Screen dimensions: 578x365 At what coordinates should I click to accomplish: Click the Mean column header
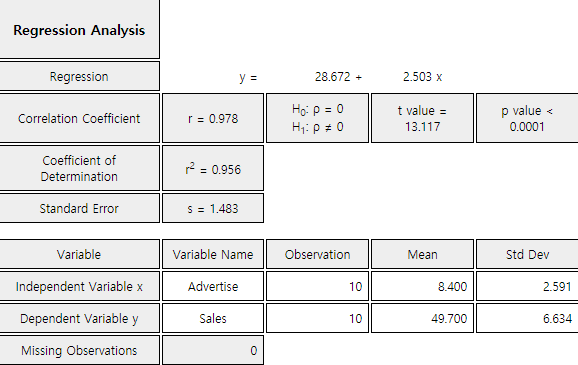pyautogui.click(x=422, y=254)
